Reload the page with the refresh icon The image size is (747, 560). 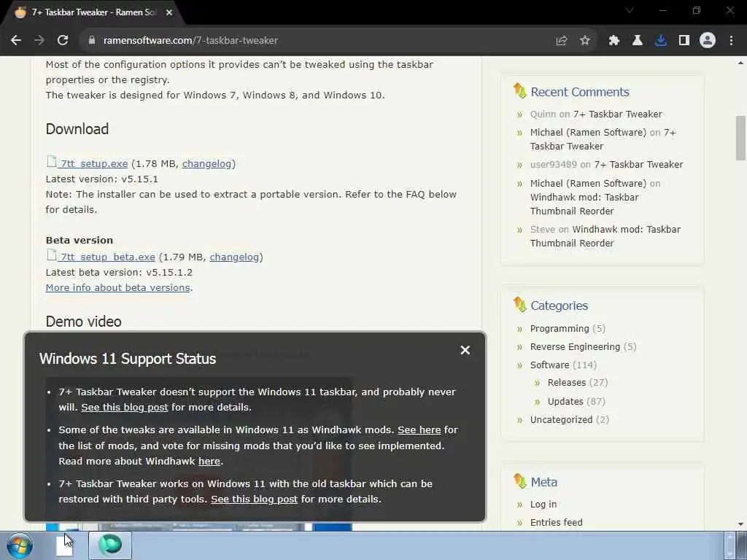[x=63, y=41]
